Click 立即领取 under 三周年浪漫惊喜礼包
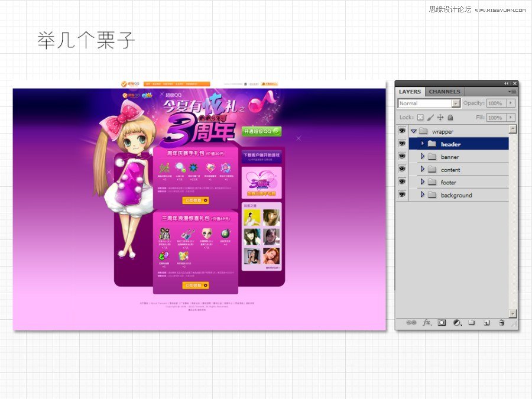532x399 pixels. (196, 286)
